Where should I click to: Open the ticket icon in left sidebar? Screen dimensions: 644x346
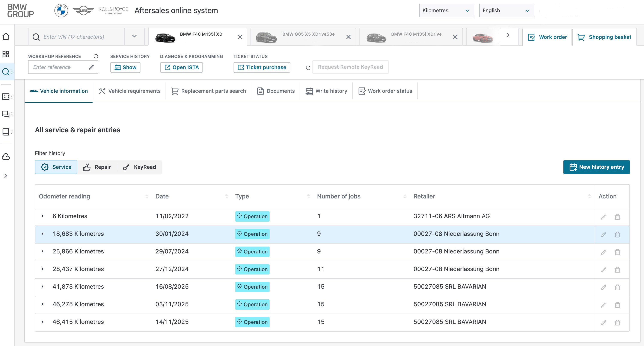point(6,97)
